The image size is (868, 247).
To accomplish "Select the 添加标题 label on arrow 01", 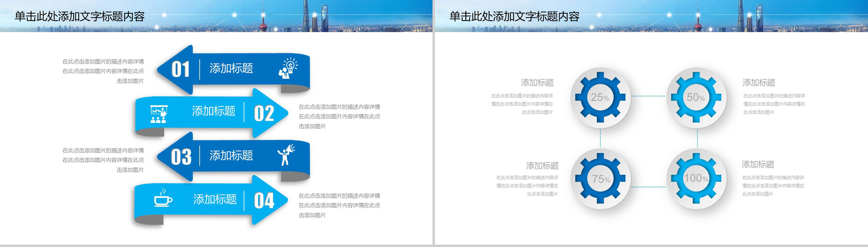I will [231, 69].
